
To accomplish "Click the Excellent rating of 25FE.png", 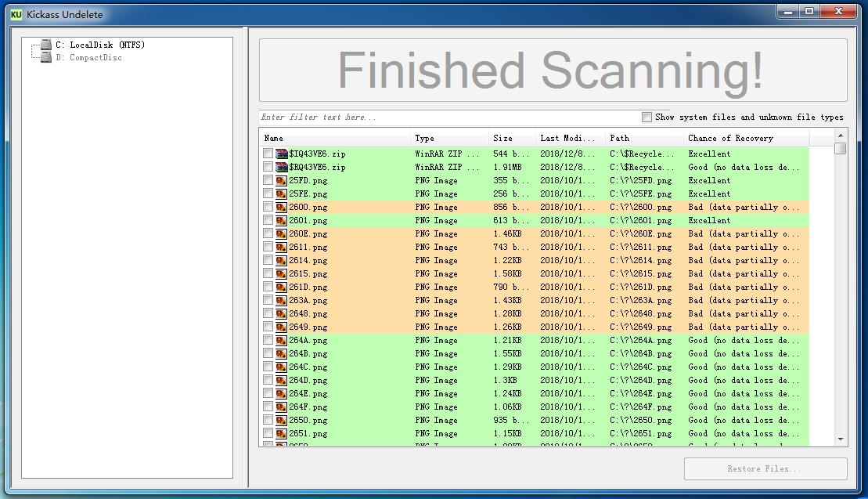I will click(709, 193).
